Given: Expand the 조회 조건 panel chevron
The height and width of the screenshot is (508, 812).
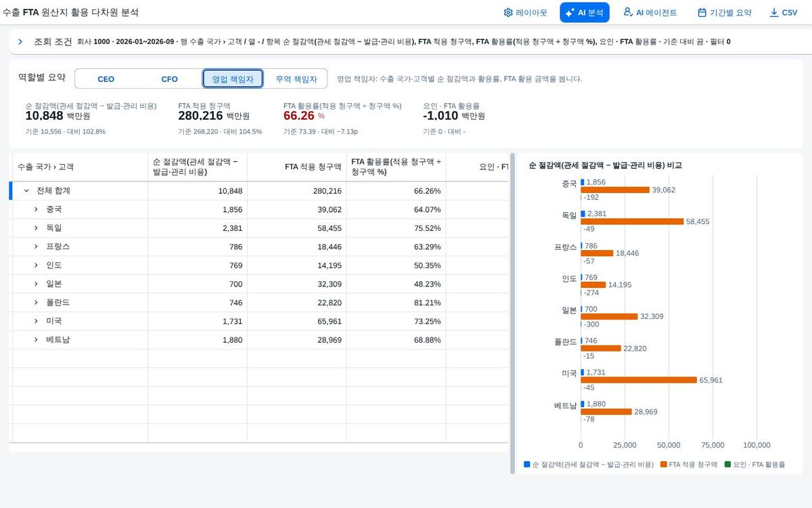Looking at the screenshot, I should (x=20, y=42).
